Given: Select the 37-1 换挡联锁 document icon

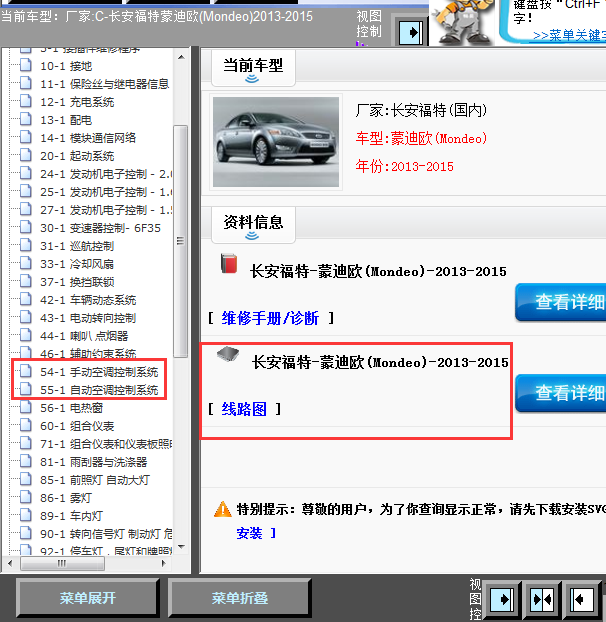Looking at the screenshot, I should 26,281.
